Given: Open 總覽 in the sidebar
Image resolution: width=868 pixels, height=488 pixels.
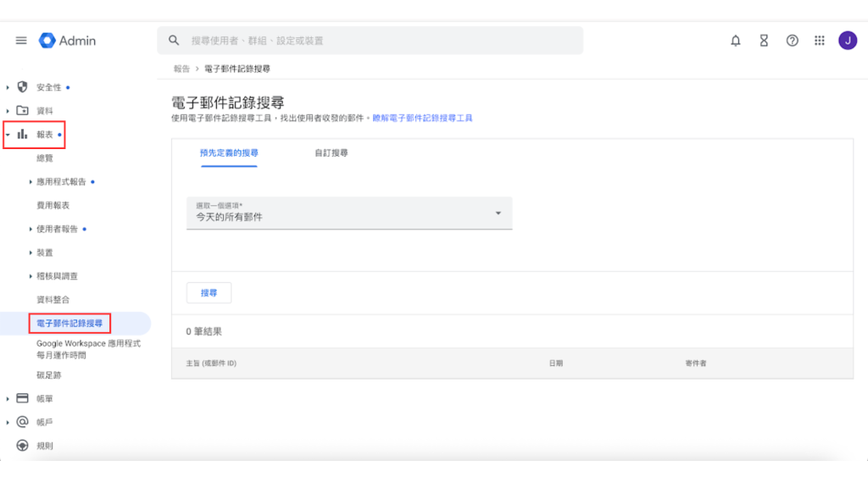Looking at the screenshot, I should tap(45, 158).
